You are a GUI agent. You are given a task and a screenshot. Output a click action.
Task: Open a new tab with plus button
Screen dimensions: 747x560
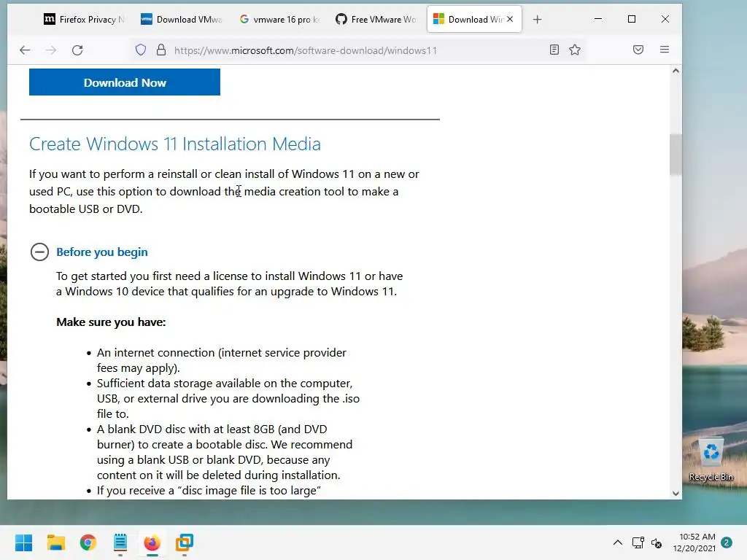pyautogui.click(x=538, y=20)
